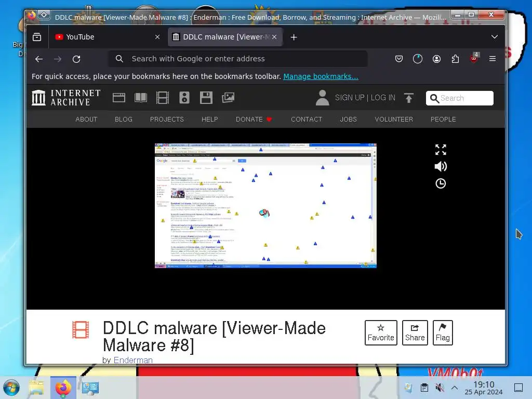Screen dimensions: 532x399
Task: Open the Video film-strip icon in the navigation bar
Action: pyautogui.click(x=163, y=98)
